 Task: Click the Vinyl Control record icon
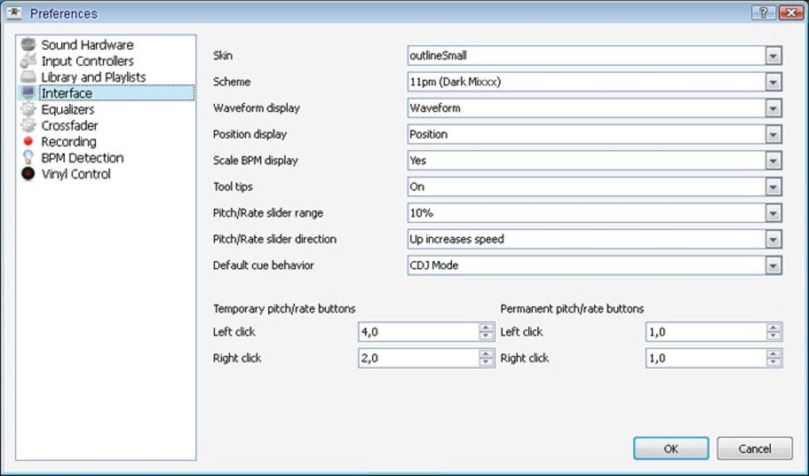[28, 174]
